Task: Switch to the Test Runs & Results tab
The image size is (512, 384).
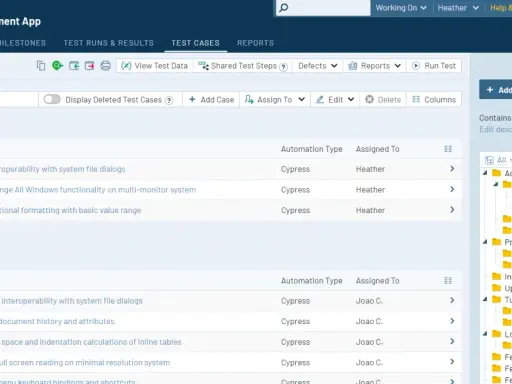Action: pyautogui.click(x=109, y=43)
